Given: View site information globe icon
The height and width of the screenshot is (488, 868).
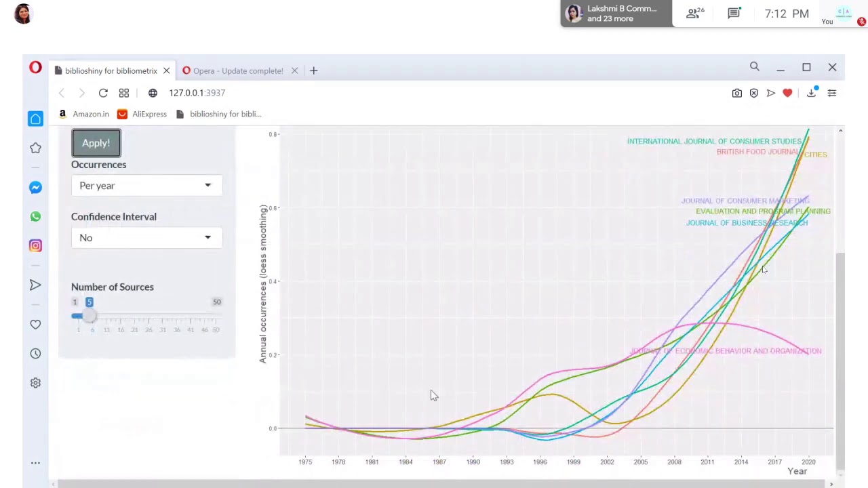Looking at the screenshot, I should 153,93.
